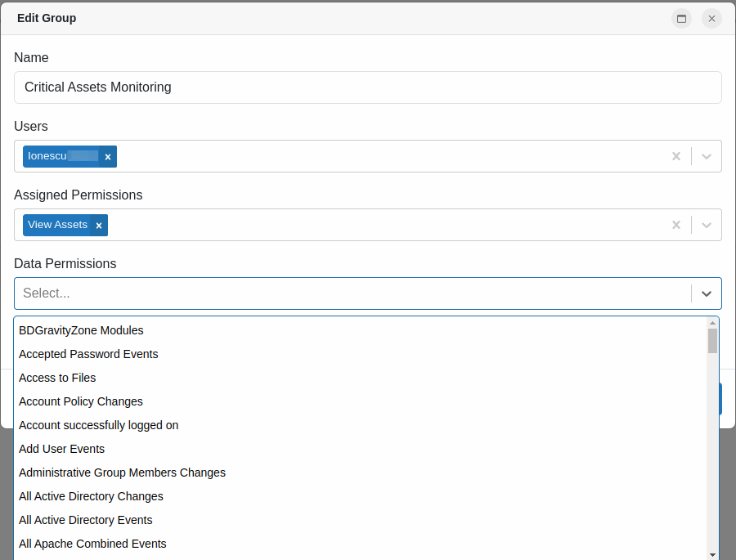This screenshot has width=736, height=560.
Task: Select Accepted Password Events option
Action: pos(88,354)
